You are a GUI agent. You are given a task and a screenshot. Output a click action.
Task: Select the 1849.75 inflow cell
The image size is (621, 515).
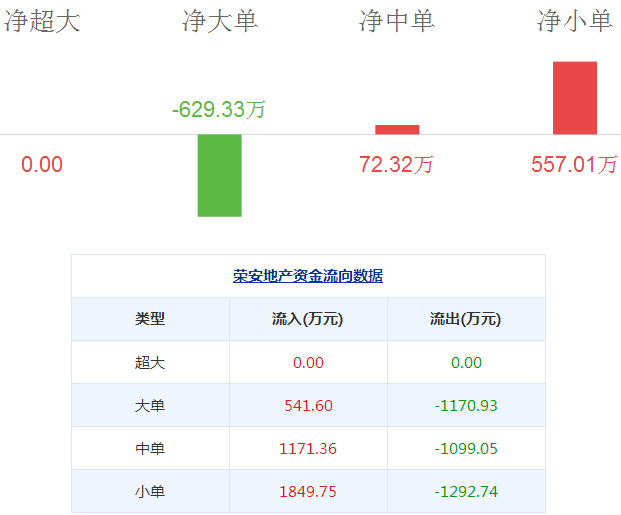[x=308, y=492]
